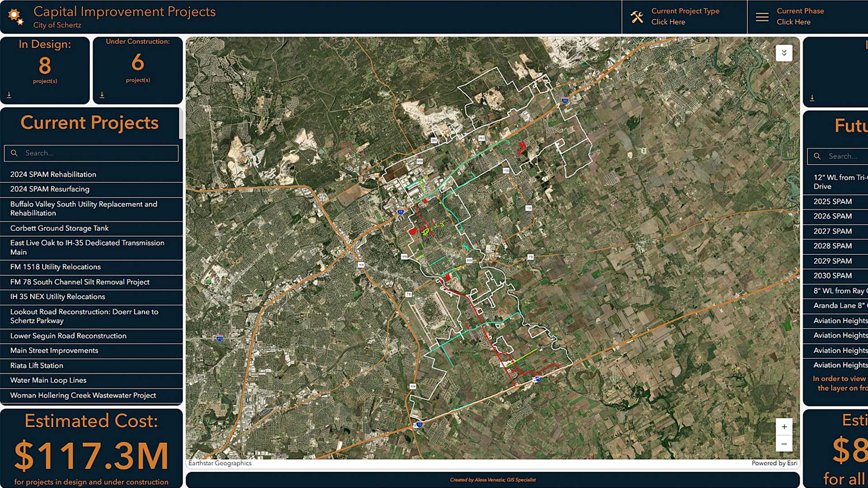
Task: Zoom out on the map
Action: click(x=784, y=444)
